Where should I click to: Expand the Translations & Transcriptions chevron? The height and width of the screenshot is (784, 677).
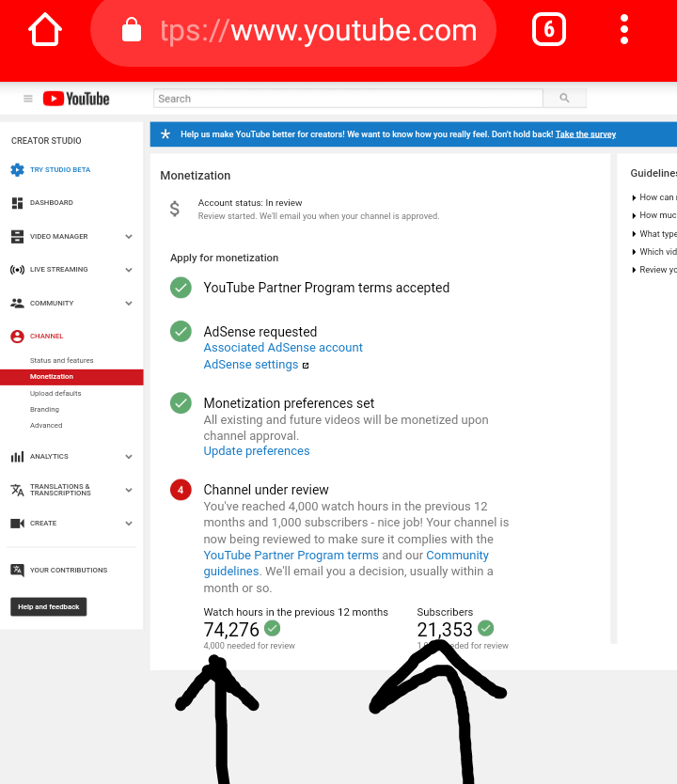pyautogui.click(x=129, y=490)
